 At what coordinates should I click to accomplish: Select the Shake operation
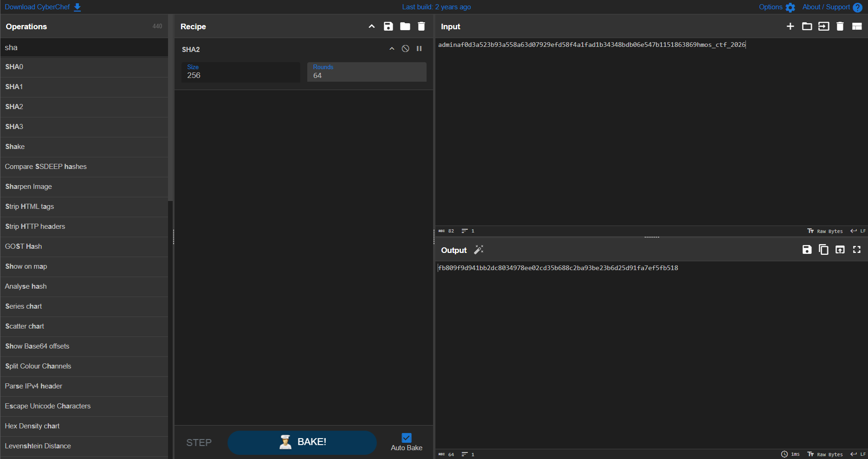tap(84, 147)
